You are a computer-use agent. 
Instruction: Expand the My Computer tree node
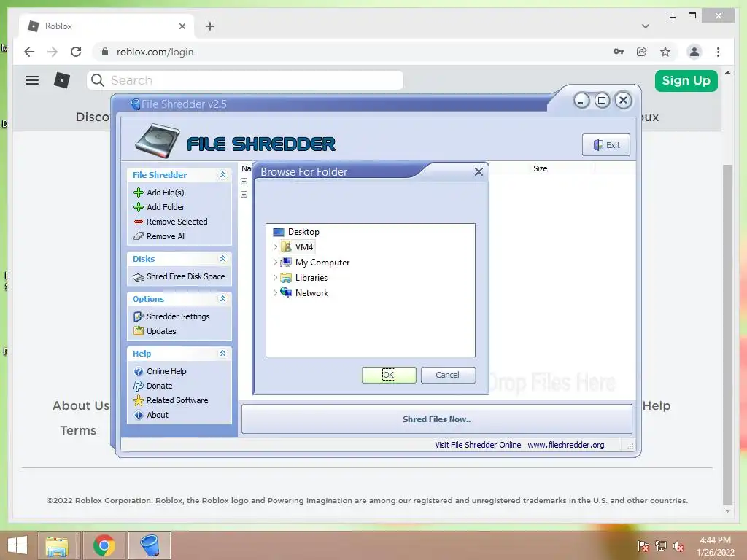(x=275, y=262)
